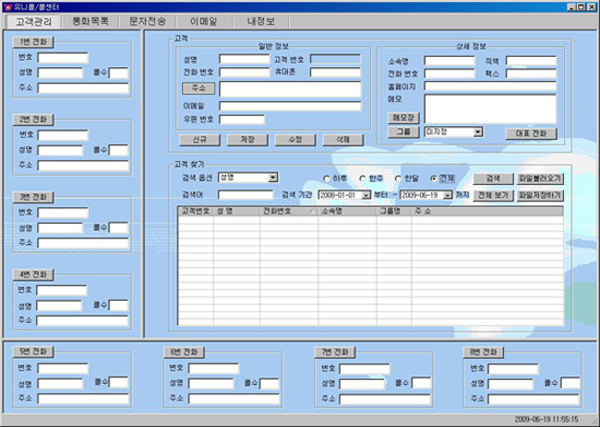Image resolution: width=600 pixels, height=427 pixels.
Task: Open the 검색 옵션 dropdown showing 성명
Action: click(x=273, y=178)
